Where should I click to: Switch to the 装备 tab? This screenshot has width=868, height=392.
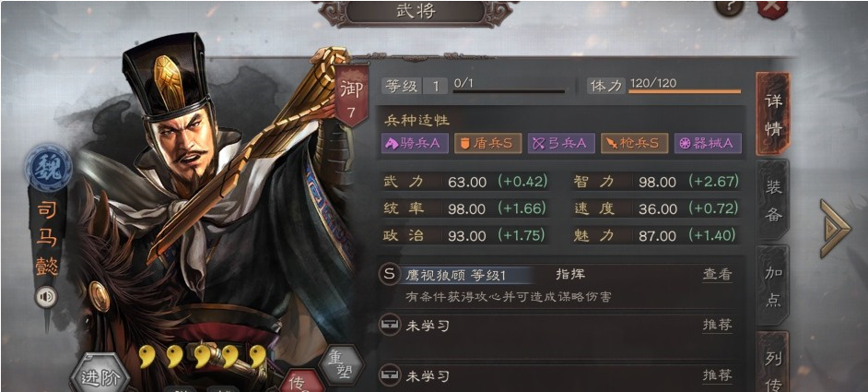pos(773,201)
